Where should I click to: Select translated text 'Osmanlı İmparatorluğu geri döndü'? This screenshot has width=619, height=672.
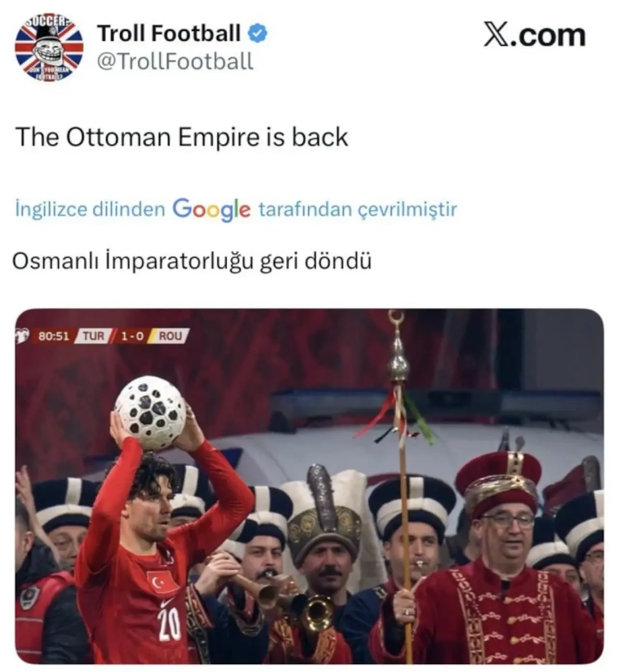click(192, 262)
